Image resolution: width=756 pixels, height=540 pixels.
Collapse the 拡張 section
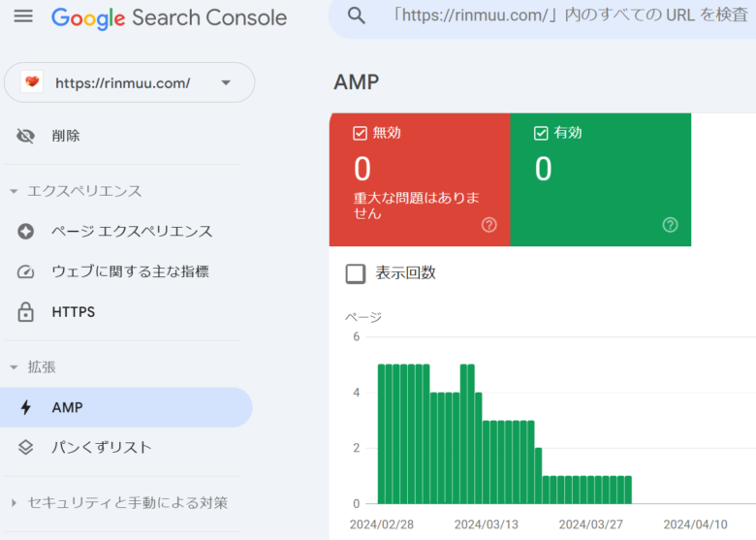click(14, 367)
